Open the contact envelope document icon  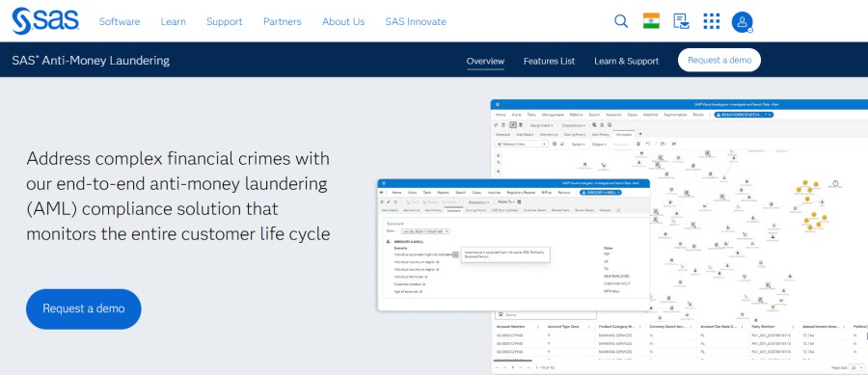click(682, 21)
